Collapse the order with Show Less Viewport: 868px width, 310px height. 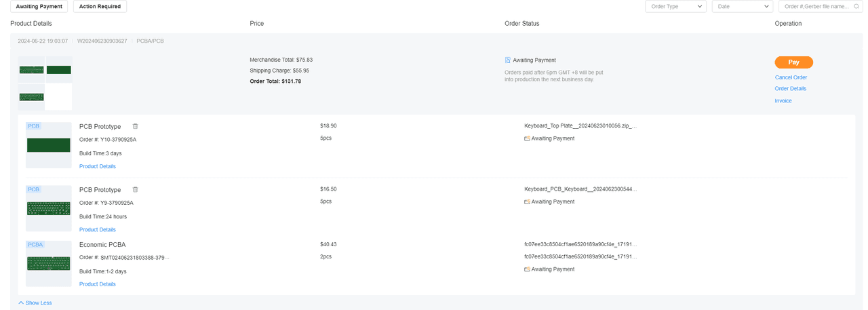tap(35, 303)
